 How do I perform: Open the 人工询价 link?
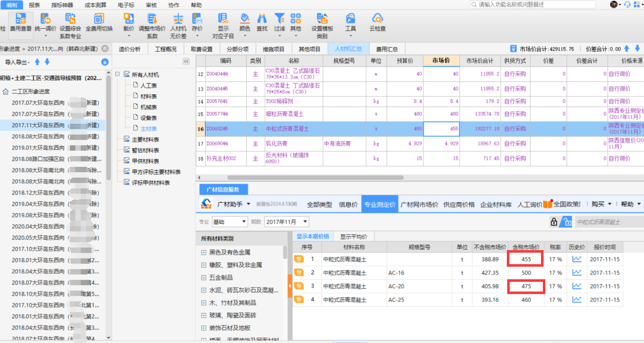(x=530, y=205)
